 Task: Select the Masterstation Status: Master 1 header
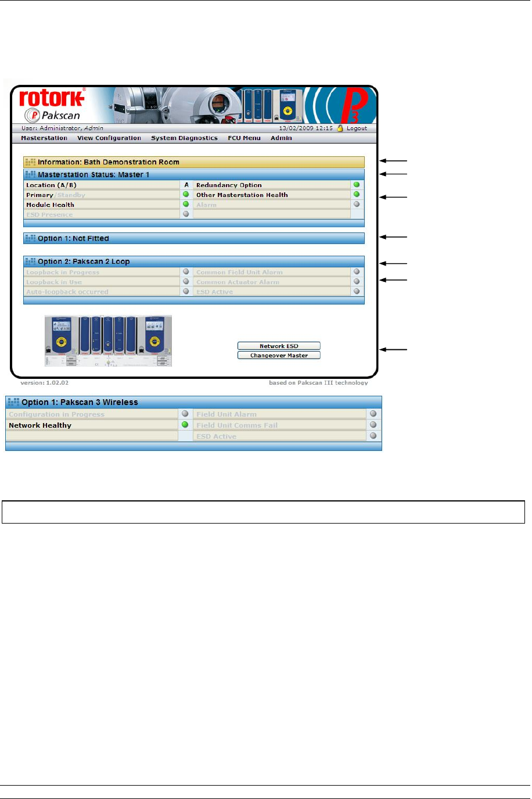(x=194, y=174)
